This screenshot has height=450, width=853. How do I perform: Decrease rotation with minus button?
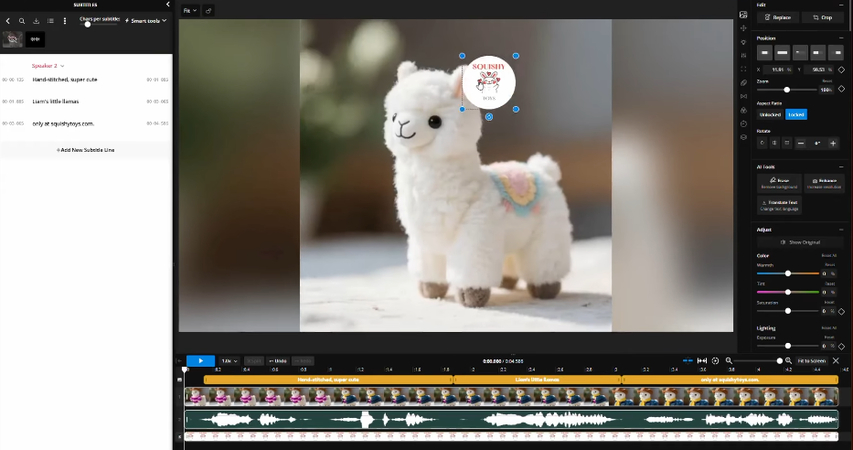point(800,143)
